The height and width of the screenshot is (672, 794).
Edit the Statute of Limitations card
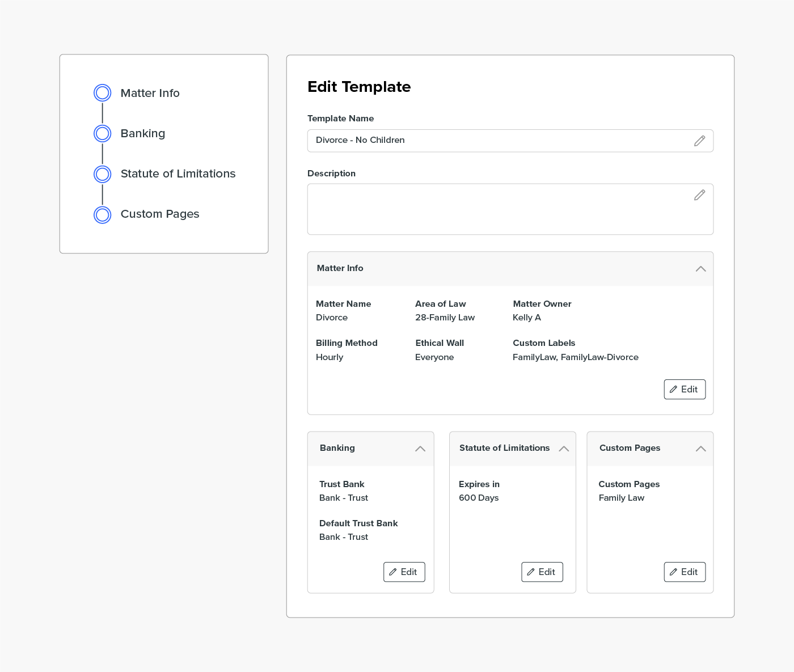point(542,572)
